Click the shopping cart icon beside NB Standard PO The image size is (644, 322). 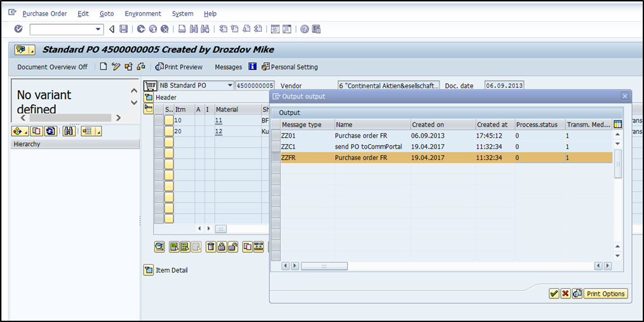[x=151, y=86]
